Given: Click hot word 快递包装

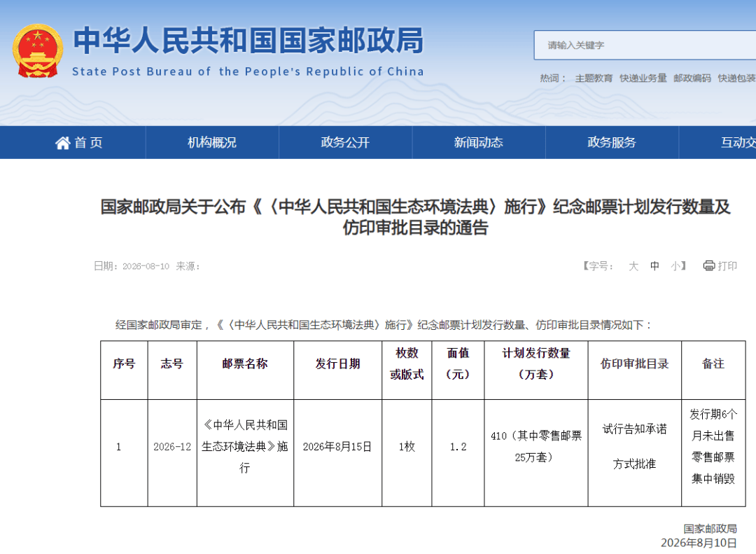Looking at the screenshot, I should point(736,78).
